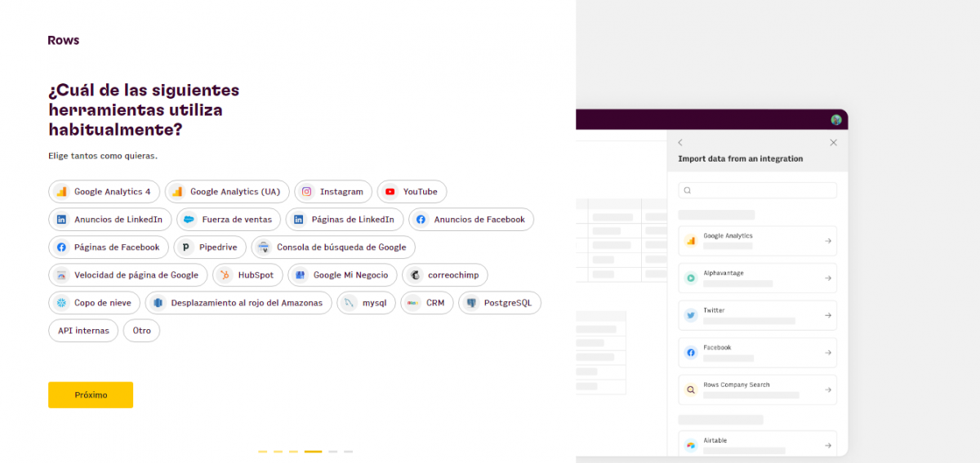The height and width of the screenshot is (463, 980).
Task: Open the Airtable integration arrow
Action: (827, 445)
